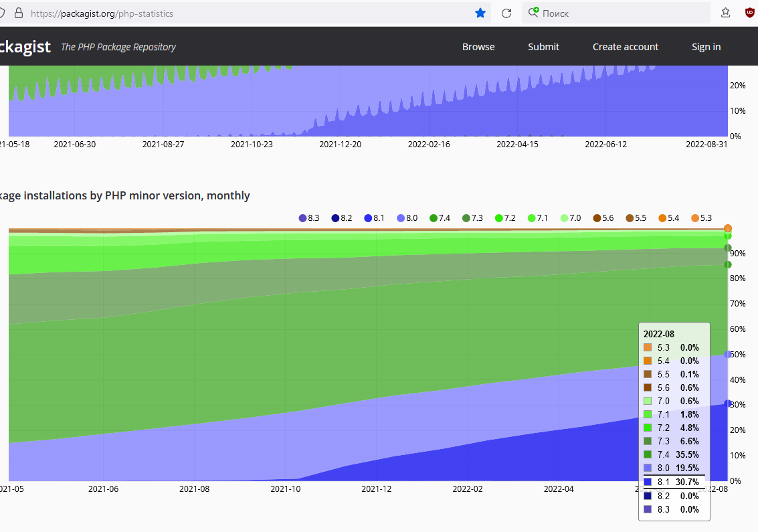The height and width of the screenshot is (532, 758).
Task: Click the packagist.org/php-statistics URL
Action: pos(102,13)
